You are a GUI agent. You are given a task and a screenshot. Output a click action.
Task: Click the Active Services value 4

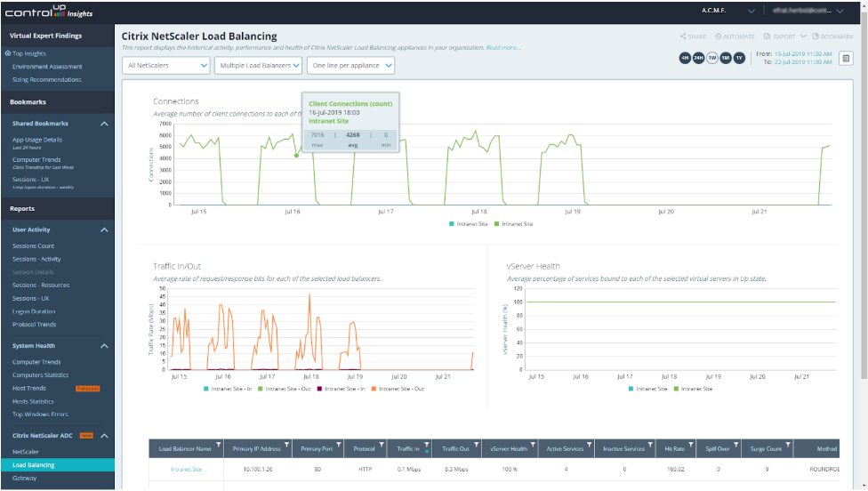pos(566,470)
